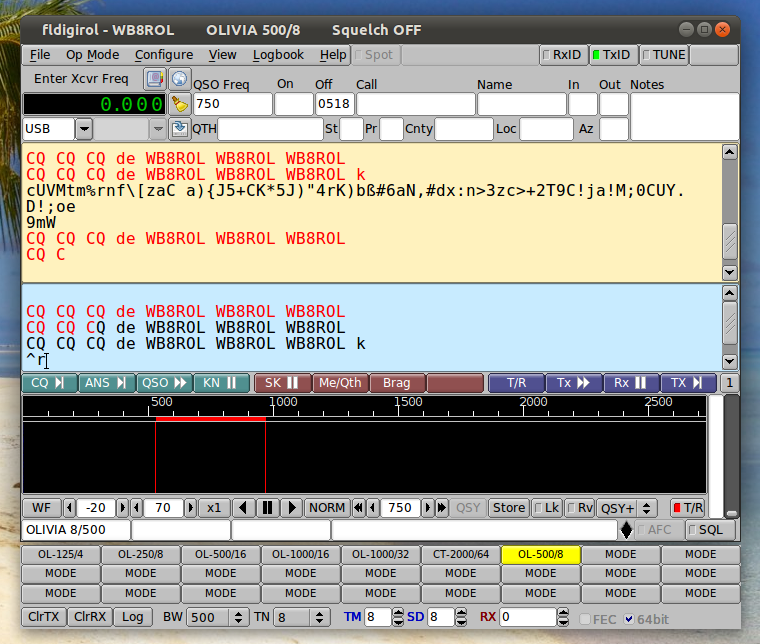
Task: Toggle the Spot button
Action: coord(377,55)
